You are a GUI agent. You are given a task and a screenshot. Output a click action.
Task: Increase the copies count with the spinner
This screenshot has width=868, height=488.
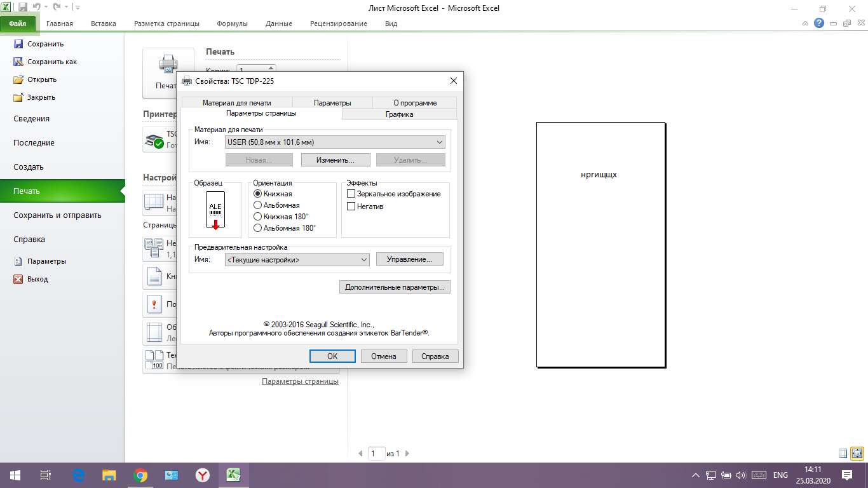[x=271, y=67]
